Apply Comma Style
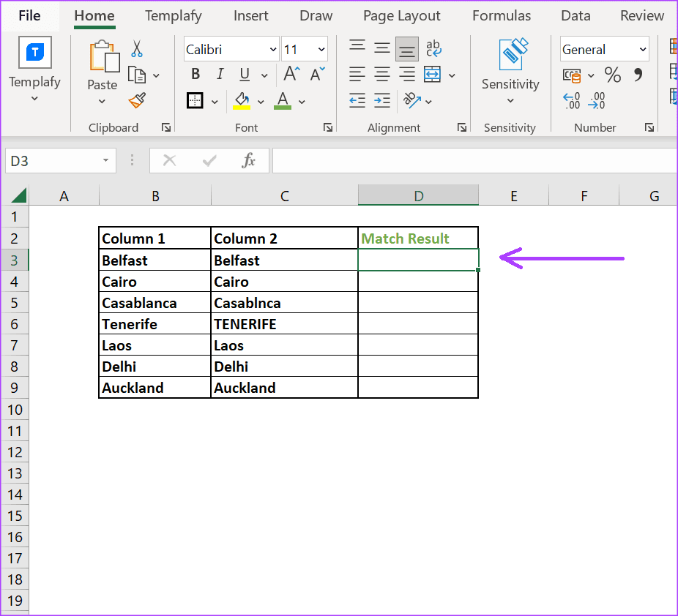 tap(638, 75)
